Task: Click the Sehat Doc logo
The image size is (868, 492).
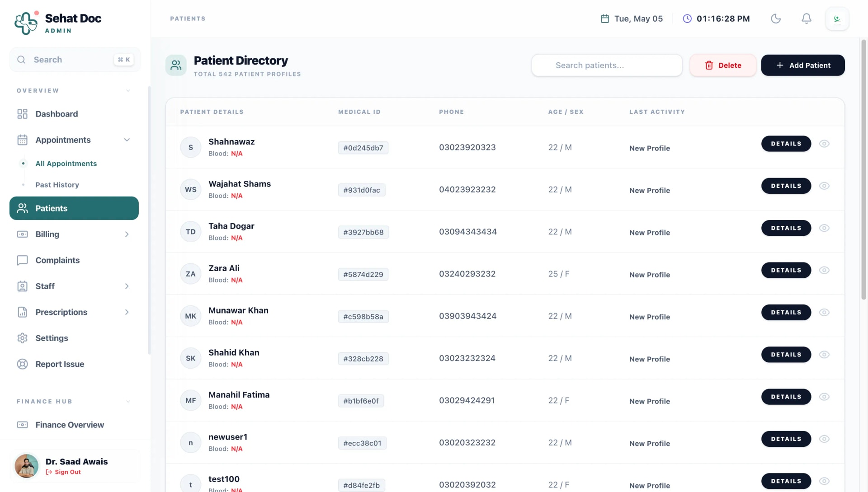Action: click(x=26, y=23)
